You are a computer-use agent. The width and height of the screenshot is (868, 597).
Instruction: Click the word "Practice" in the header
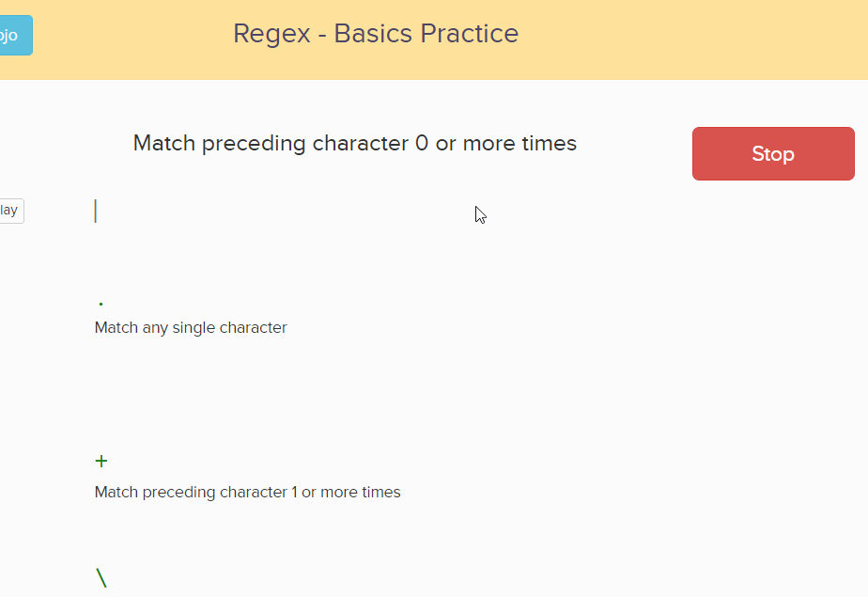click(x=469, y=34)
